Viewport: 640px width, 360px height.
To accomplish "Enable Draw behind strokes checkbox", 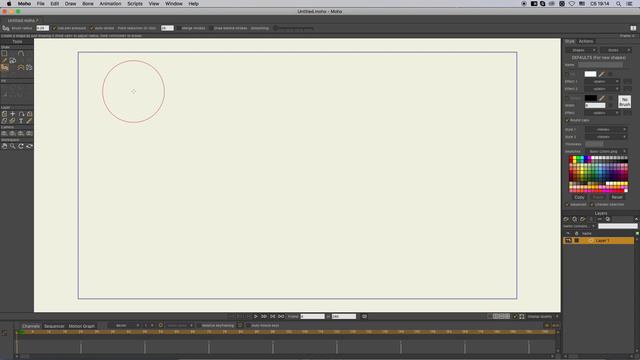I will click(211, 28).
